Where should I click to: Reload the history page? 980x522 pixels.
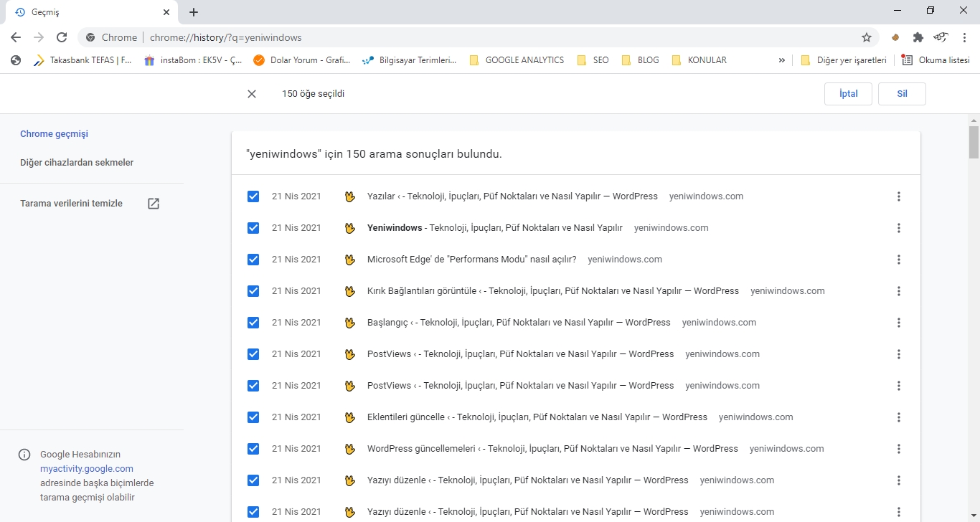(62, 37)
